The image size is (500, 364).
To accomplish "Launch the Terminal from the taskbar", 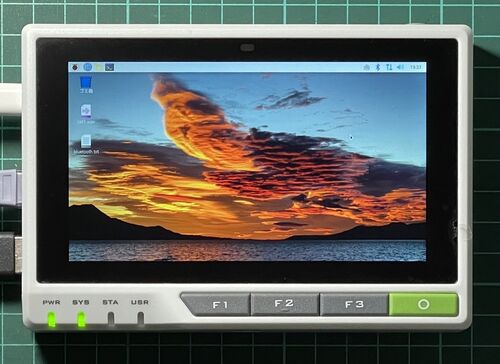I will point(110,67).
